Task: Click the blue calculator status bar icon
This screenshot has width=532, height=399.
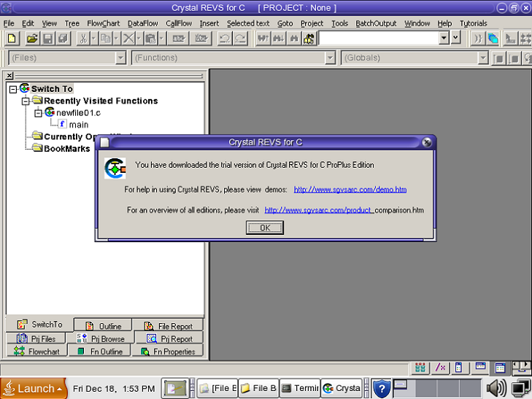Action: [459, 367]
